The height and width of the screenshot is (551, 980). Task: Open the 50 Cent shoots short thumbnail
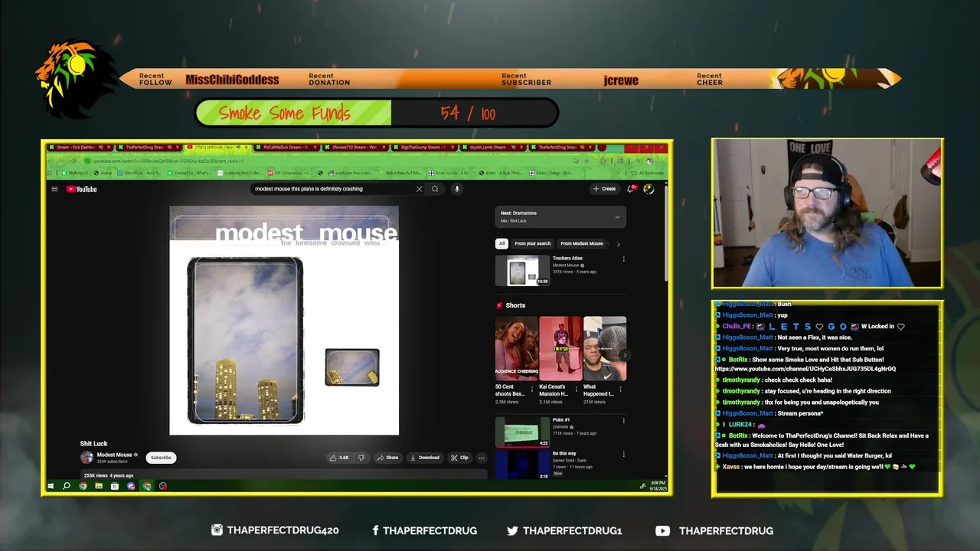(516, 348)
